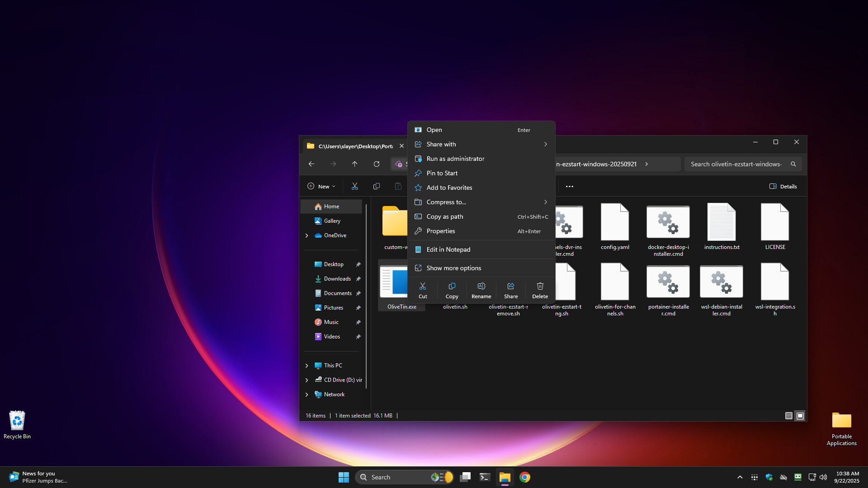The width and height of the screenshot is (868, 488).
Task: Click Delete trash icon in context menu
Action: pos(540,290)
